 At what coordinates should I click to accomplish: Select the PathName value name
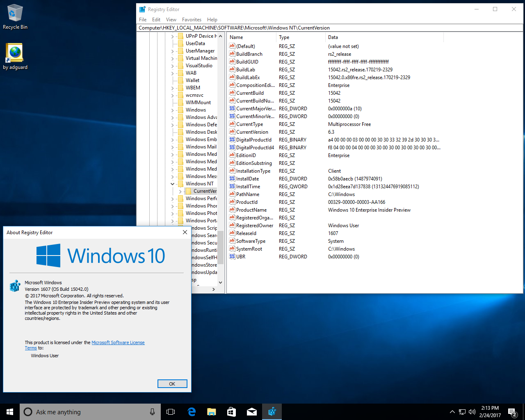248,194
